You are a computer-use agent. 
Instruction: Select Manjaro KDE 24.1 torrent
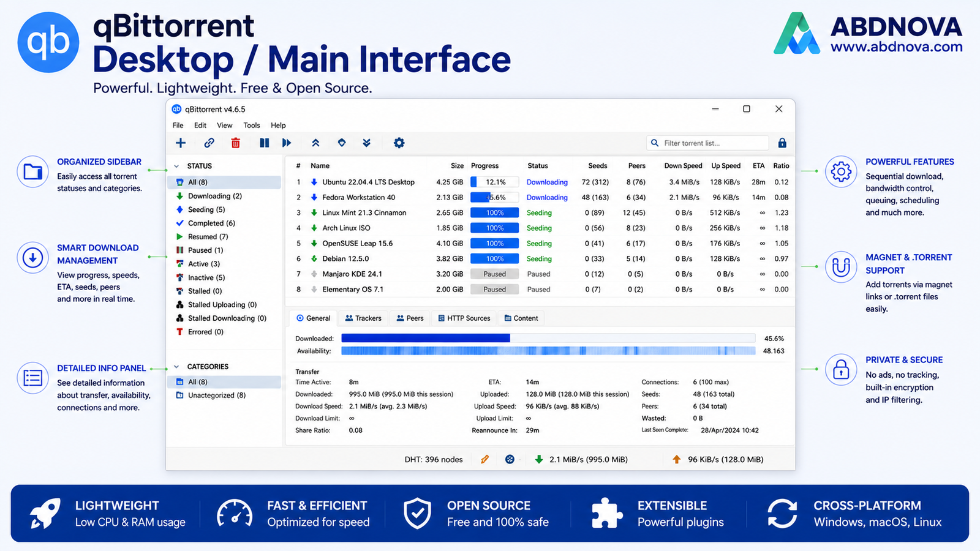541,274
